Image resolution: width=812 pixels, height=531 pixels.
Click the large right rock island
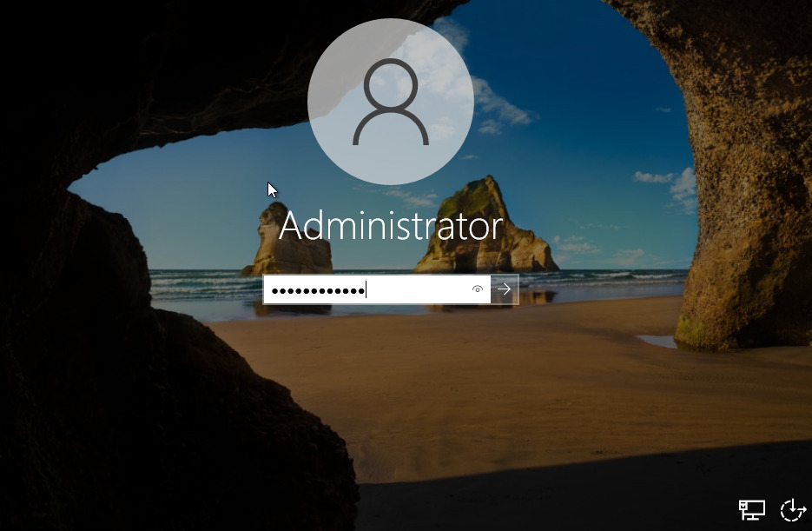(485, 228)
